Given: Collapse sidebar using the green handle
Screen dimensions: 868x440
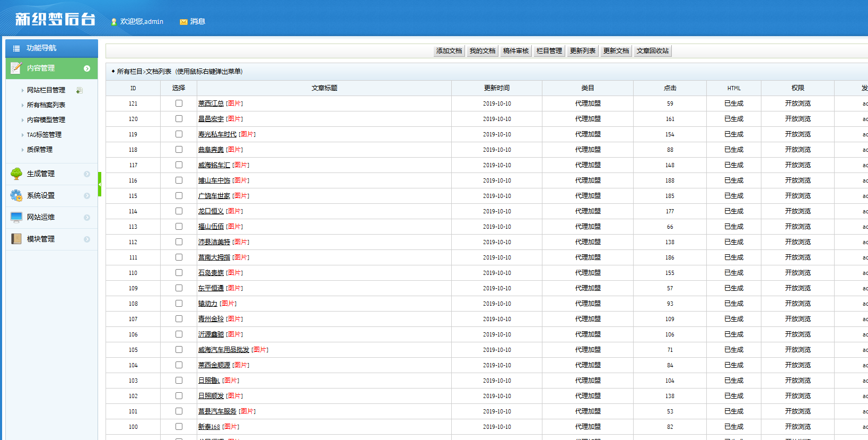Looking at the screenshot, I should (100, 184).
